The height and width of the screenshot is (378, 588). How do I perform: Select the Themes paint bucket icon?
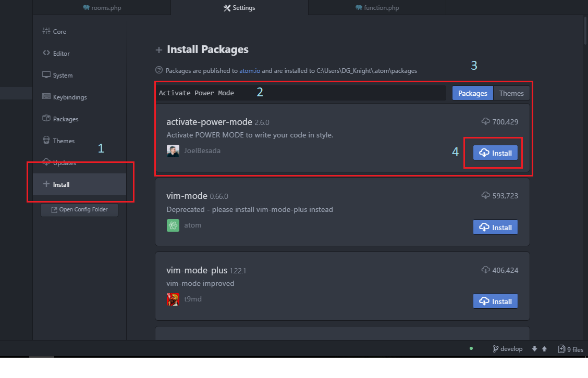(46, 141)
